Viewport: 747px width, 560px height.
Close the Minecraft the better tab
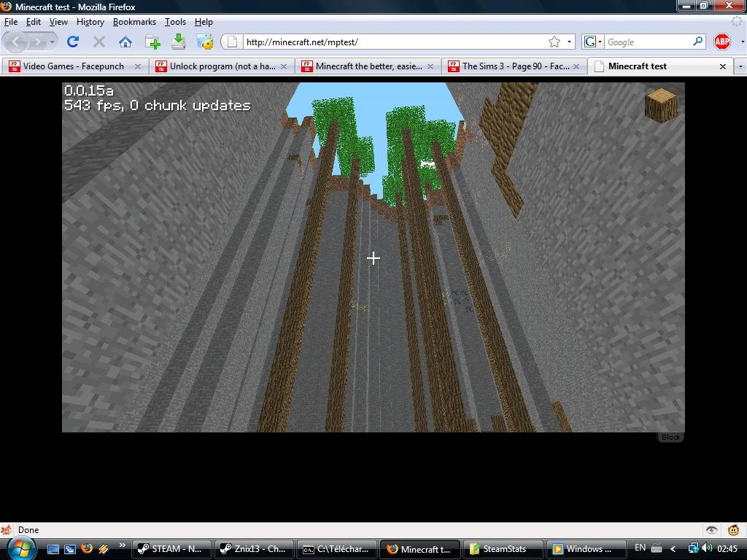[x=430, y=66]
